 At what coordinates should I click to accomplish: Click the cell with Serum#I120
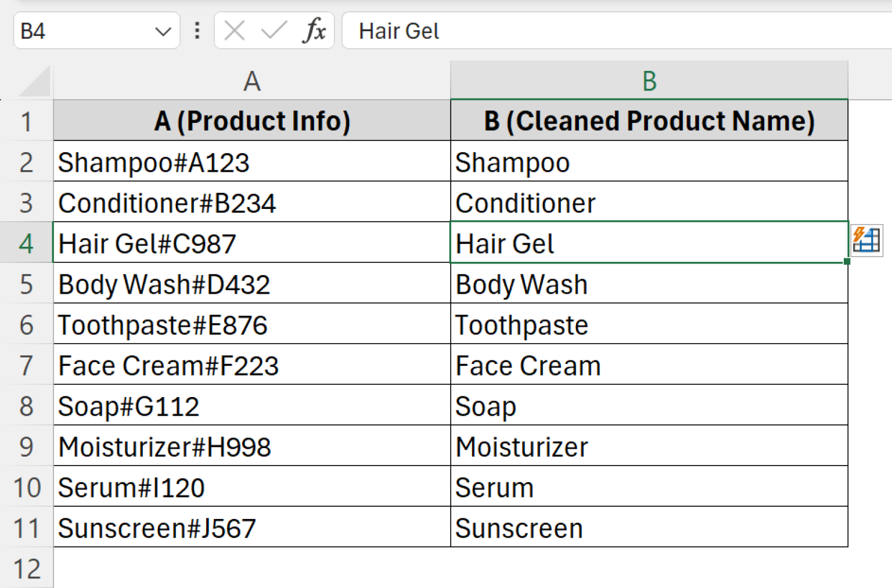174,486
